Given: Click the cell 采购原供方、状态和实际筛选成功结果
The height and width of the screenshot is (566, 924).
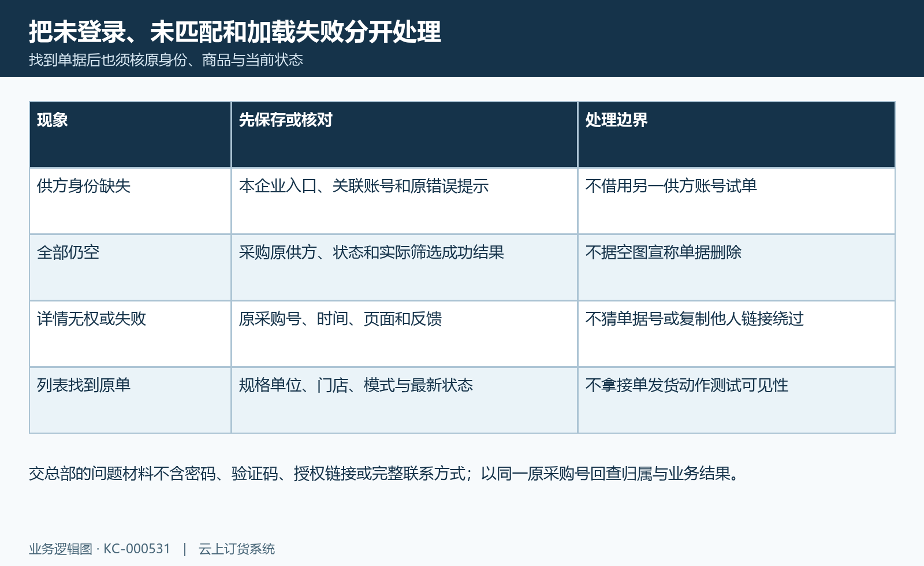Looking at the screenshot, I should (x=404, y=267).
